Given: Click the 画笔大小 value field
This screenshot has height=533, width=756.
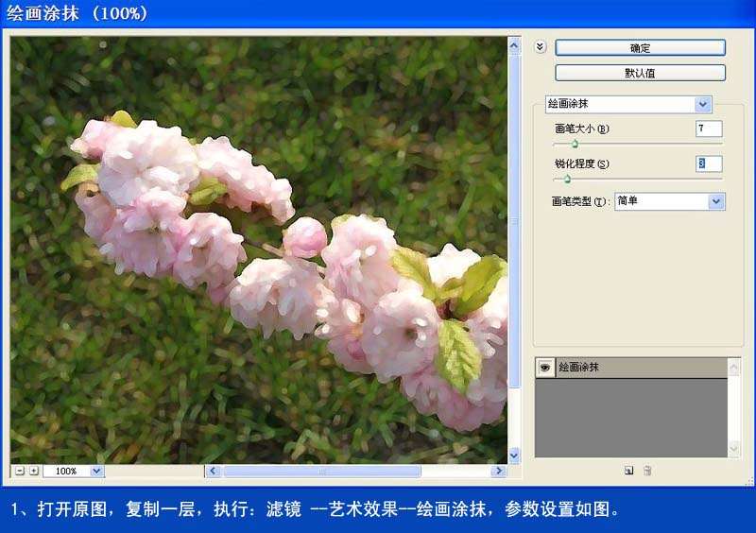Looking at the screenshot, I should point(709,129).
